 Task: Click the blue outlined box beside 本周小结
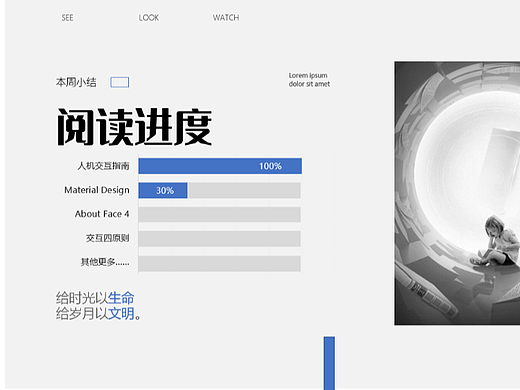(x=120, y=82)
